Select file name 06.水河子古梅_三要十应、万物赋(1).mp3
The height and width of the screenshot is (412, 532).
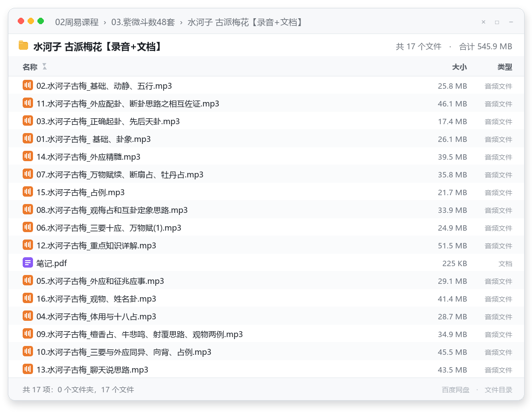108,228
